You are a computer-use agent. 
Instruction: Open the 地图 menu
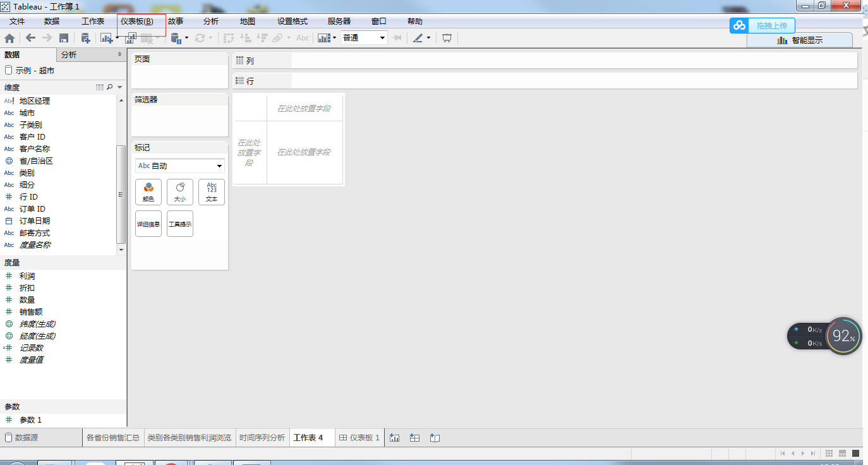(248, 21)
